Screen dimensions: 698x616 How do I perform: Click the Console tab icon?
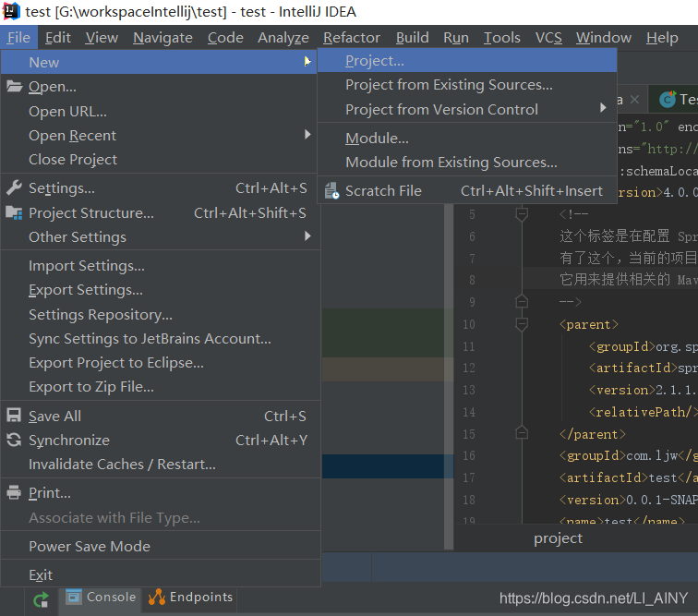74,597
